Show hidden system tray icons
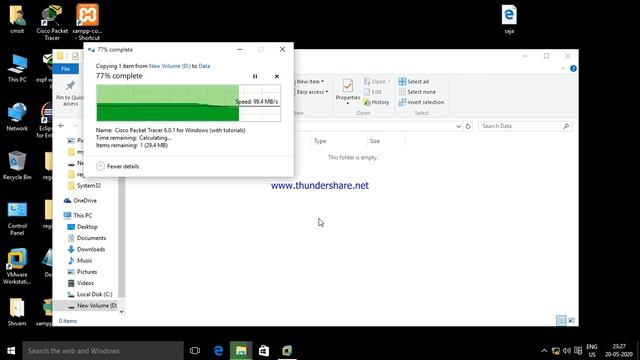 click(544, 351)
